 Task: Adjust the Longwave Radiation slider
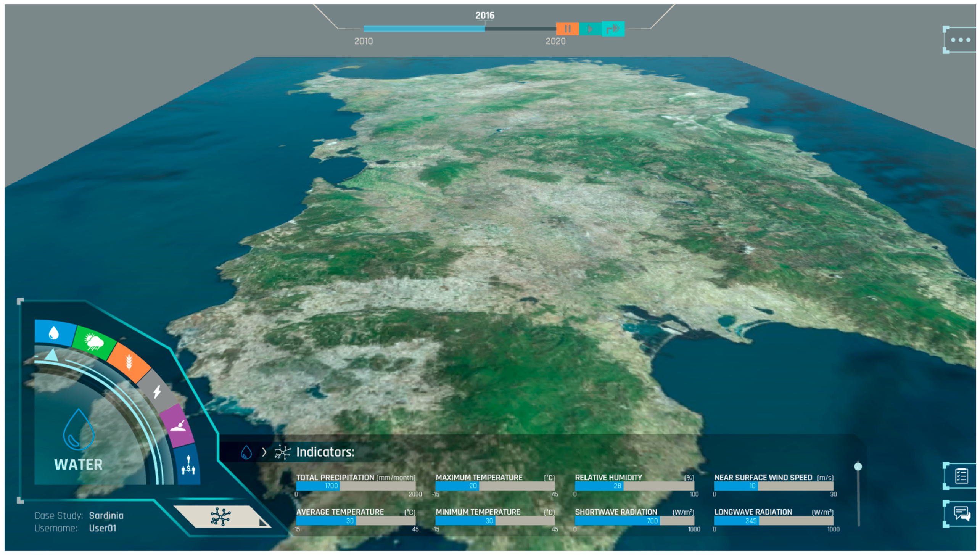[x=774, y=521]
